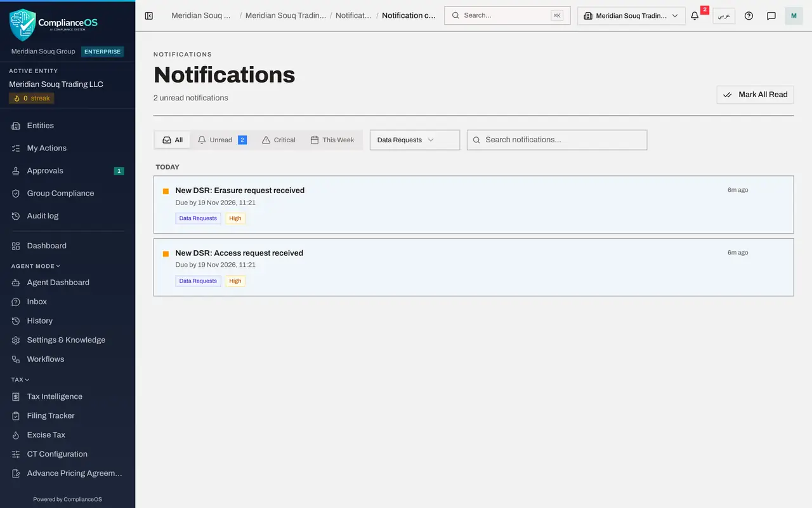Focus the global Search box
Screen dimensions: 812x508
[507, 15]
